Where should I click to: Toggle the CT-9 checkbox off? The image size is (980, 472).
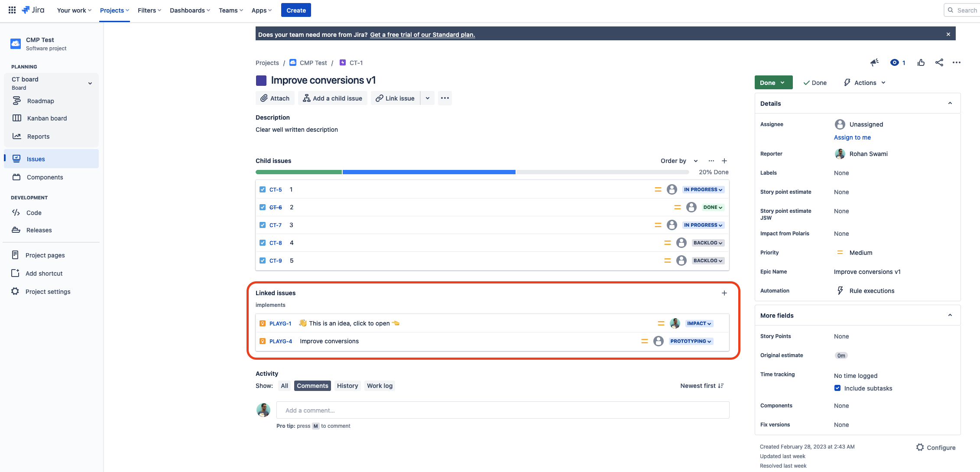[263, 260]
